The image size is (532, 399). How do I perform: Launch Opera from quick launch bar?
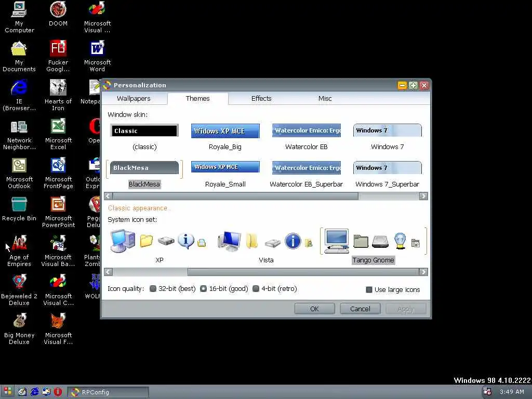point(58,392)
